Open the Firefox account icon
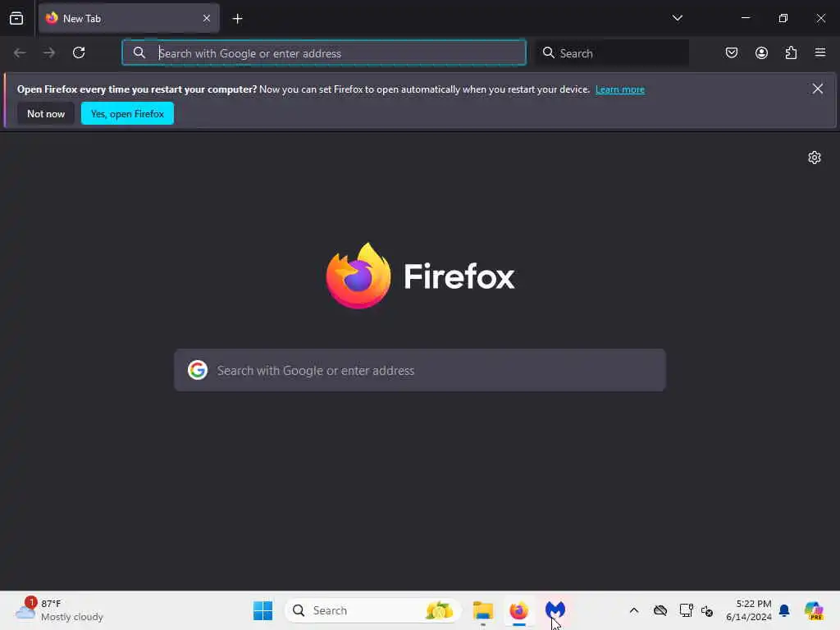The image size is (840, 630). 761,52
